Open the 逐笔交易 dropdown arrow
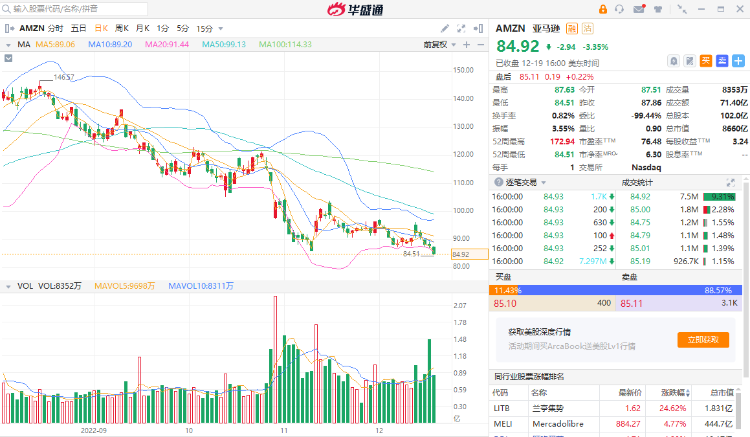750x437 pixels. (543, 183)
